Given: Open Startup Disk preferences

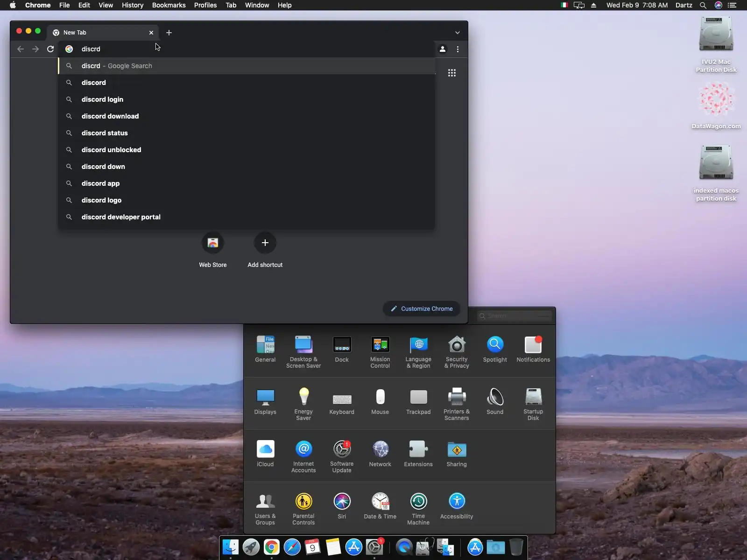Looking at the screenshot, I should point(533,404).
